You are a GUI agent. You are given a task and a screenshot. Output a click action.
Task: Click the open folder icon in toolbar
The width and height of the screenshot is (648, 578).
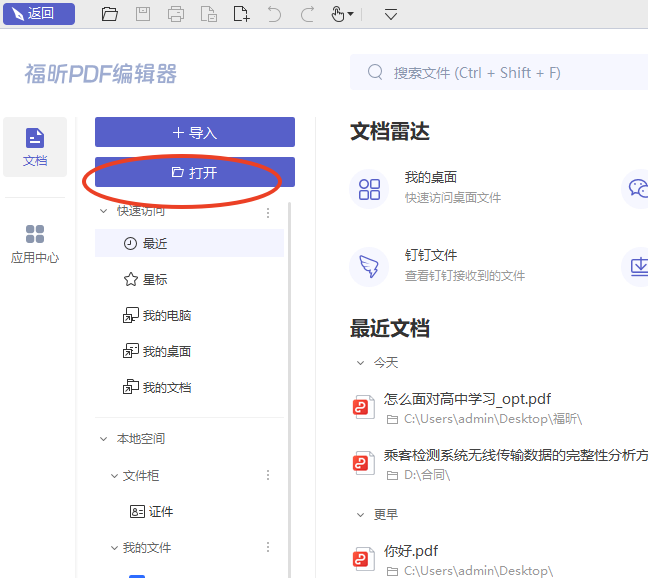click(x=110, y=14)
